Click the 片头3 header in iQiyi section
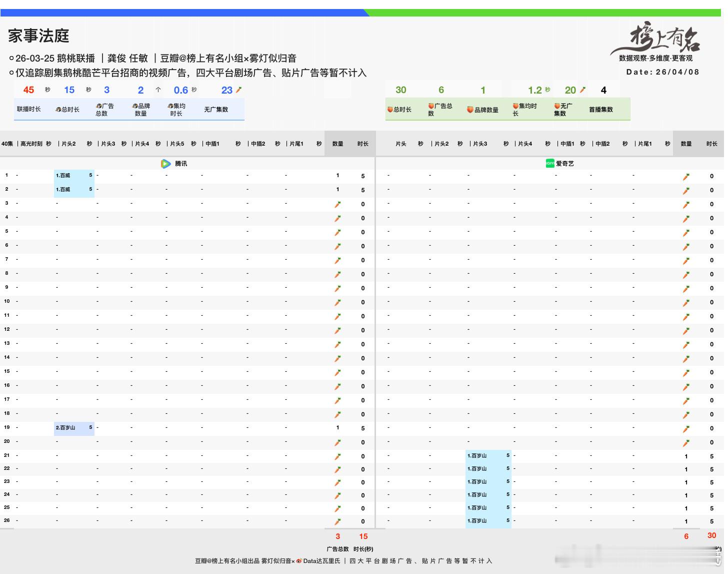728x574 pixels. pos(480,144)
